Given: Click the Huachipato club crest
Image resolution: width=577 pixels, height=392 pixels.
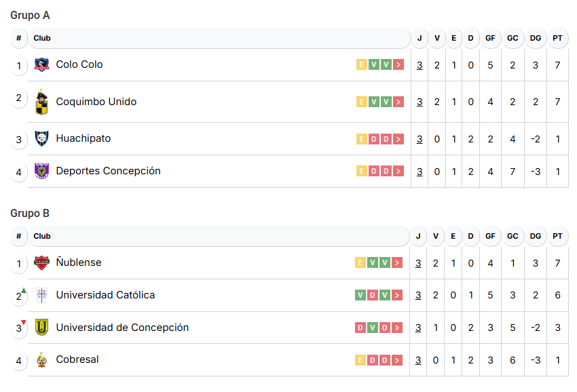Looking at the screenshot, I should point(41,139).
